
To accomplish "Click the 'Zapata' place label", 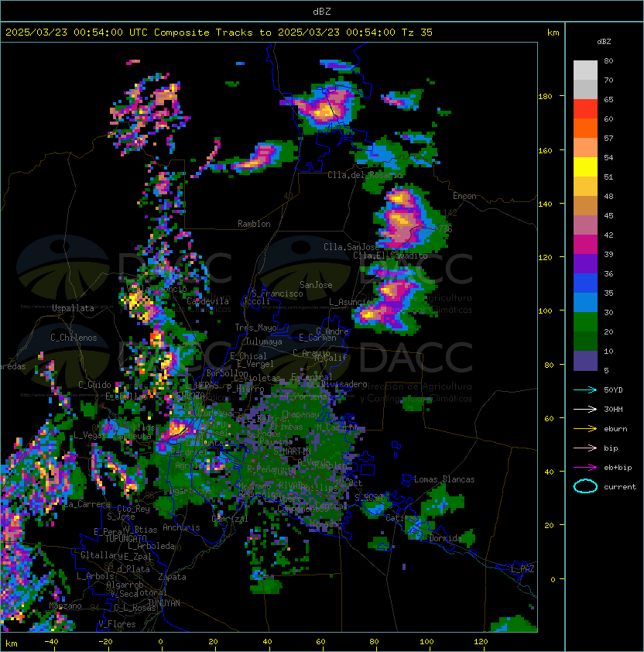I will (x=172, y=577).
